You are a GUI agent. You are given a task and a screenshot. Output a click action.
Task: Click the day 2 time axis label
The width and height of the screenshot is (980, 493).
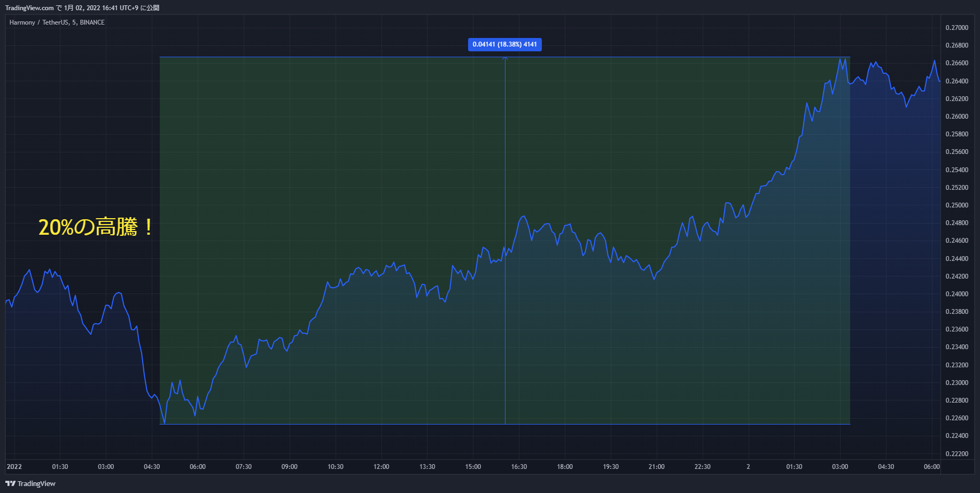tap(748, 467)
